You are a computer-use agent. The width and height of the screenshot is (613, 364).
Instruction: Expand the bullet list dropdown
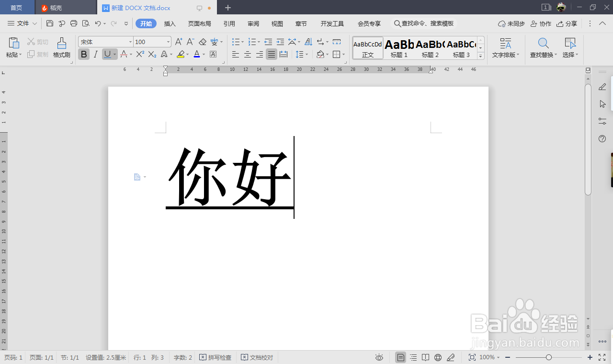243,42
